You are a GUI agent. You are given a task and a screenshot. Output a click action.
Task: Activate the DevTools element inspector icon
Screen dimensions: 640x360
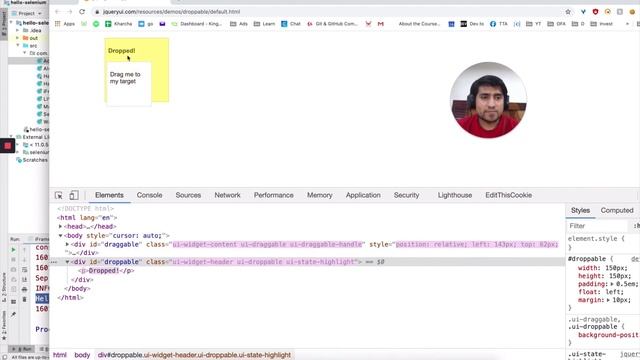[59, 195]
